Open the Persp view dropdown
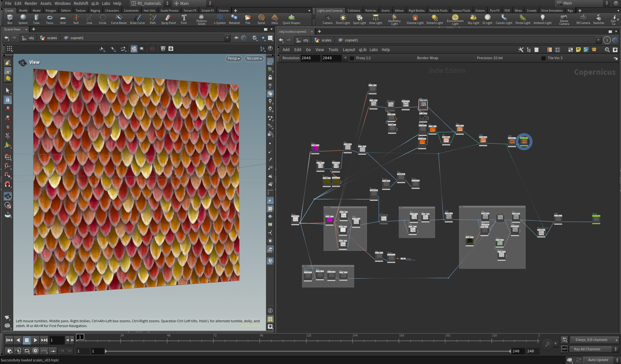The image size is (621, 364). click(x=234, y=59)
